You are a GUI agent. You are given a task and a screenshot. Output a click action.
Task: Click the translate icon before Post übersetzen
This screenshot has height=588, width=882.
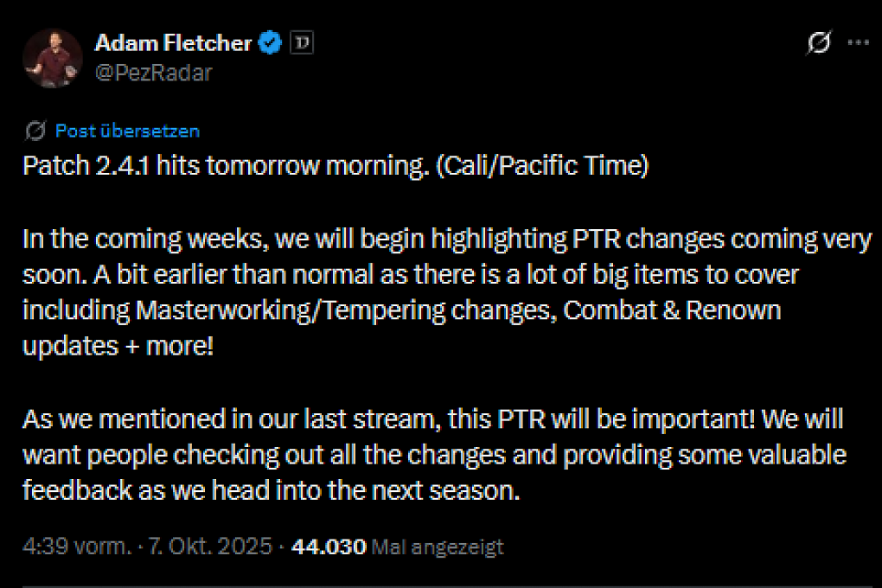point(35,131)
